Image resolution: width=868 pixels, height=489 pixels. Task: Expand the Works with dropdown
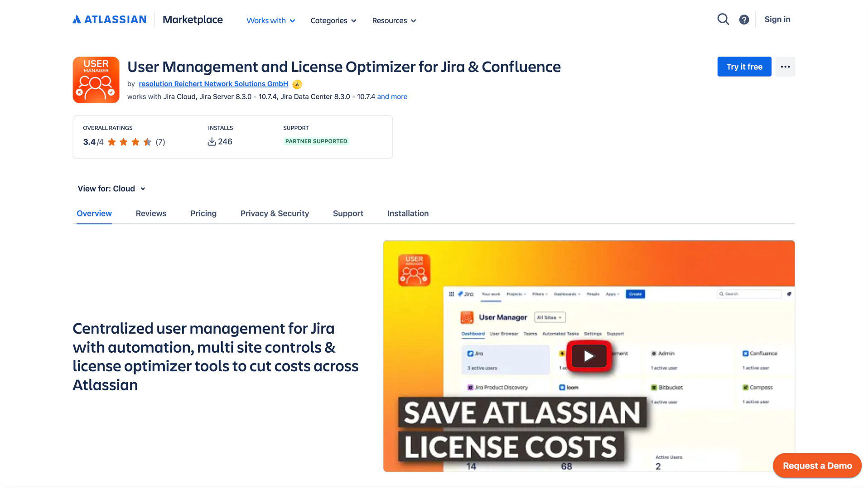(270, 20)
